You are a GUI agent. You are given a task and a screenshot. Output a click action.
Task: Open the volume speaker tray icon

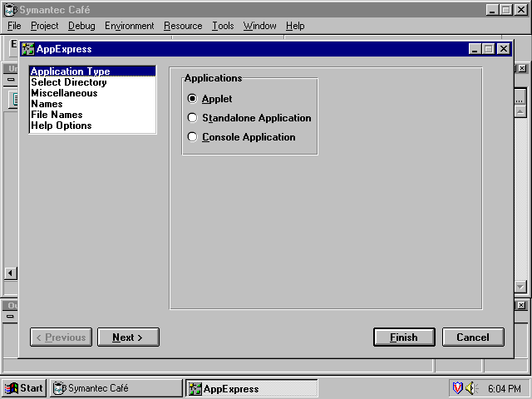(471, 388)
